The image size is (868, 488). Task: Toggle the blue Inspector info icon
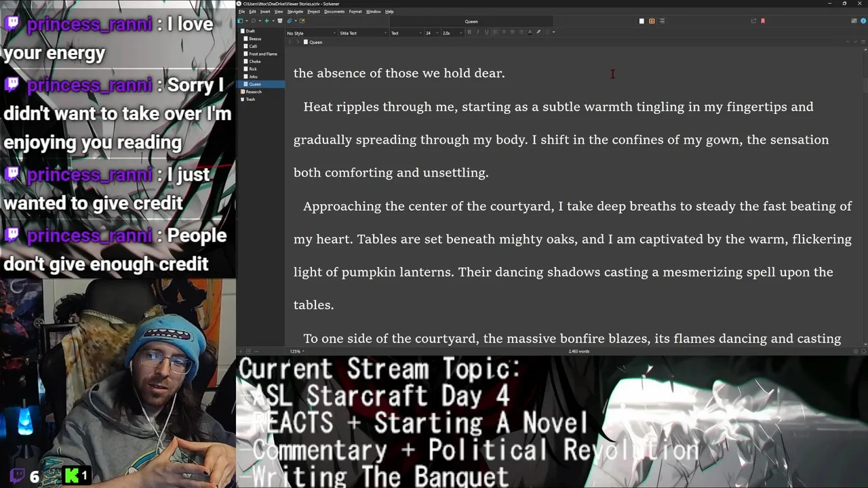tap(863, 21)
